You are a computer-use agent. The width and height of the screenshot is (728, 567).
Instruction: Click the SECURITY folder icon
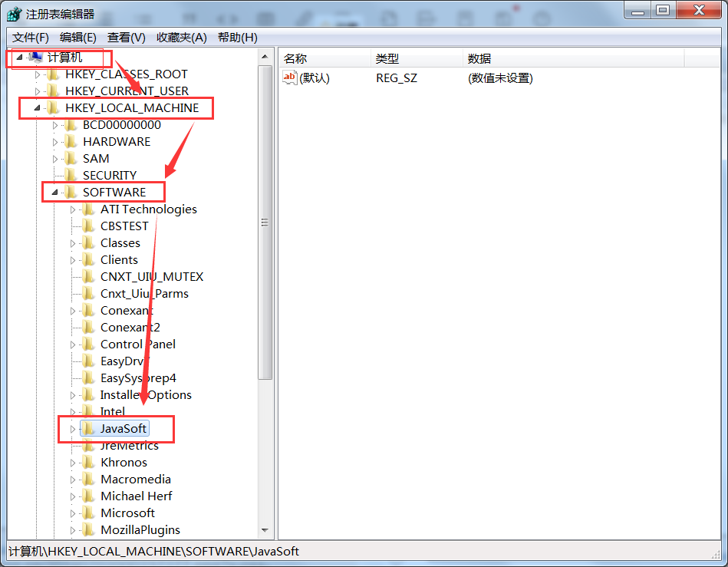pos(71,175)
